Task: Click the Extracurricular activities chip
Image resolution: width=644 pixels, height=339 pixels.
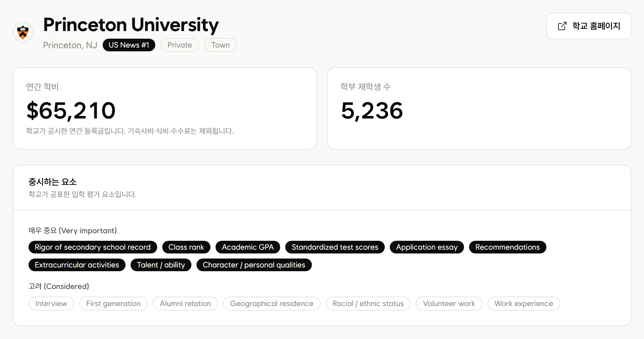Action: click(x=77, y=265)
